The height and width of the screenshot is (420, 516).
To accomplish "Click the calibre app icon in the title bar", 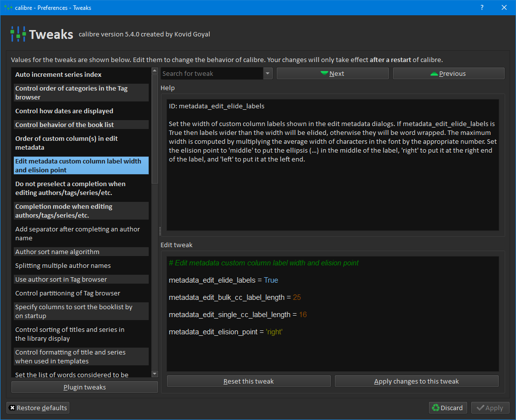I will pyautogui.click(x=8, y=7).
